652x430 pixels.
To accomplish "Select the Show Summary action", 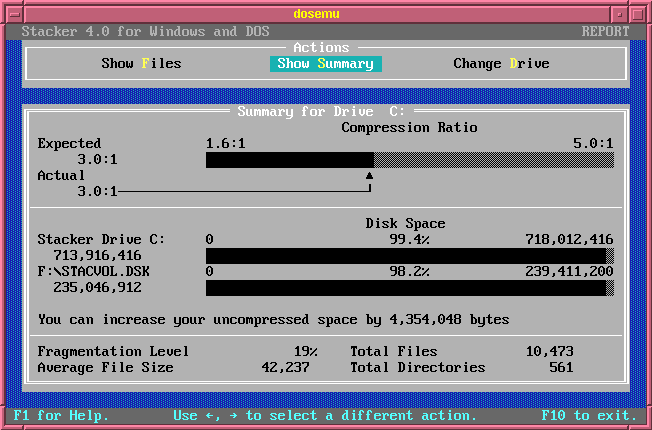I will coord(326,64).
